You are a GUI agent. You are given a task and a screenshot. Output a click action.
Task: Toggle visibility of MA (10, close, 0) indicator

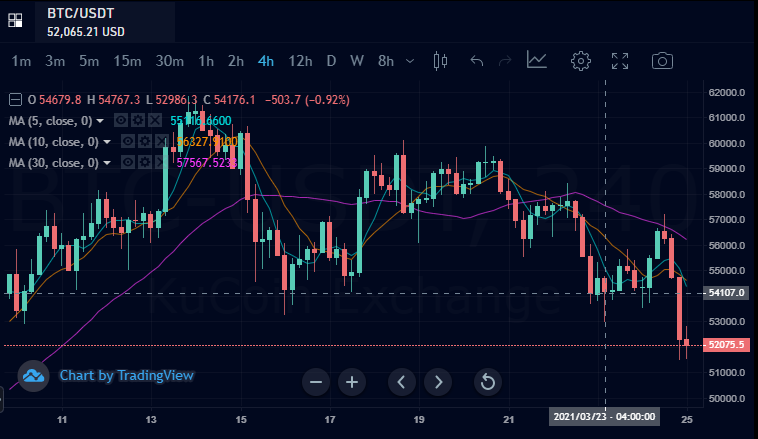pos(128,141)
